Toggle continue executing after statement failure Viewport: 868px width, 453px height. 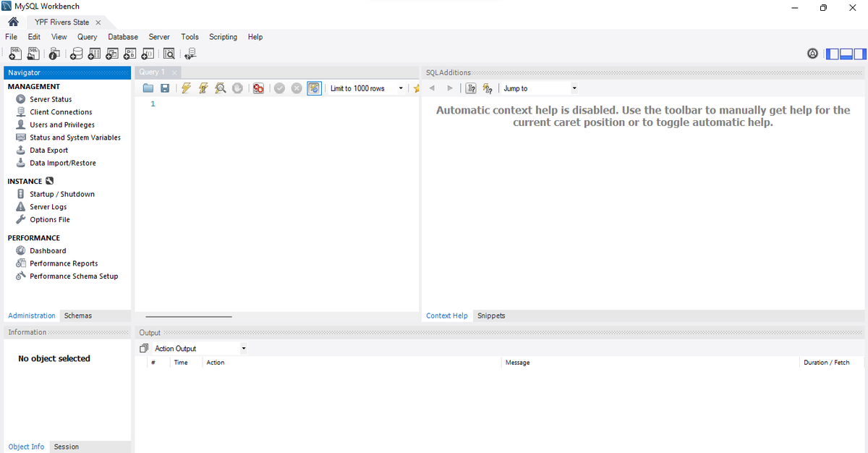pyautogui.click(x=258, y=88)
